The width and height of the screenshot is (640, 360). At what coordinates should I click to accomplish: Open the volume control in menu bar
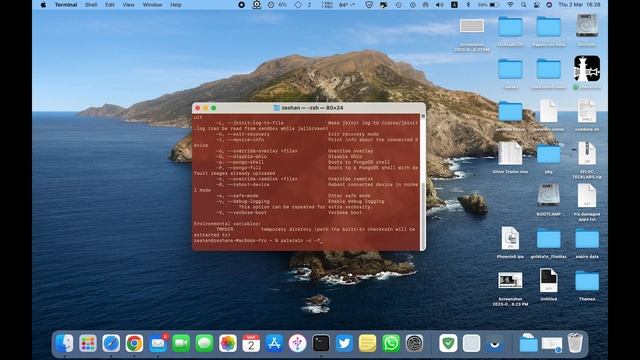[x=440, y=5]
